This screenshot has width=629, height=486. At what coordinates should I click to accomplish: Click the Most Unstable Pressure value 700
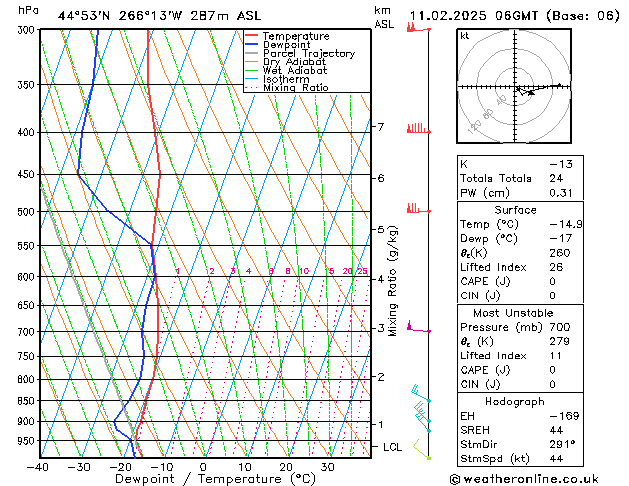point(560,327)
